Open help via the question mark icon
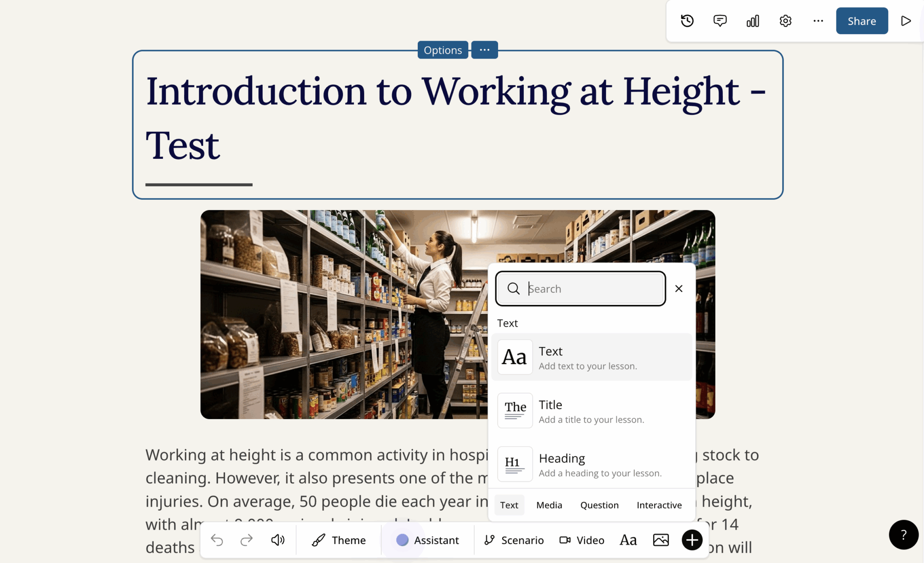 [903, 535]
